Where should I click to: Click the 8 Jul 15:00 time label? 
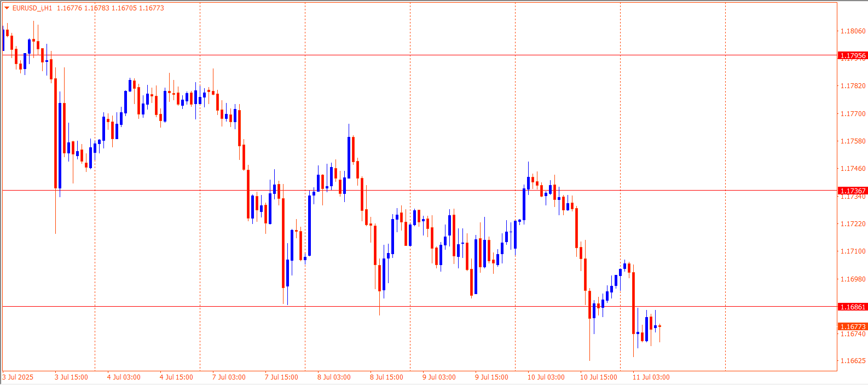(x=386, y=377)
